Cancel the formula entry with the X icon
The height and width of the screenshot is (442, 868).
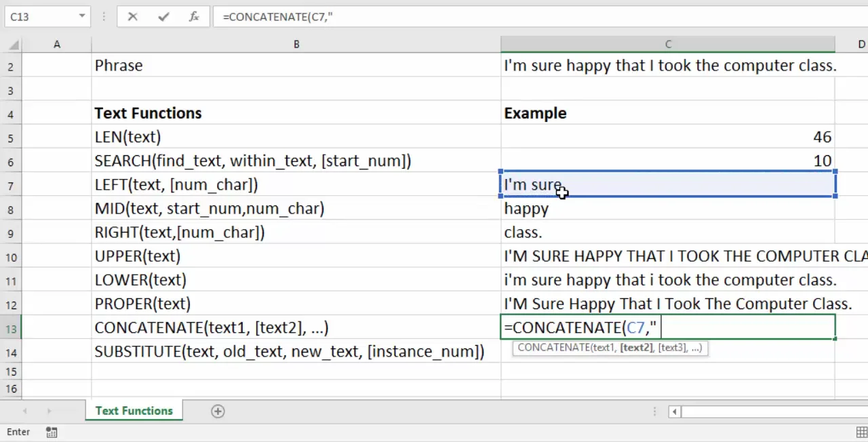[133, 17]
